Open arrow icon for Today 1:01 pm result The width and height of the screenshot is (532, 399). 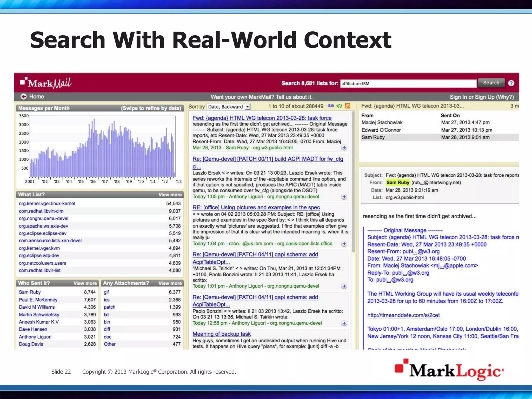click(344, 286)
